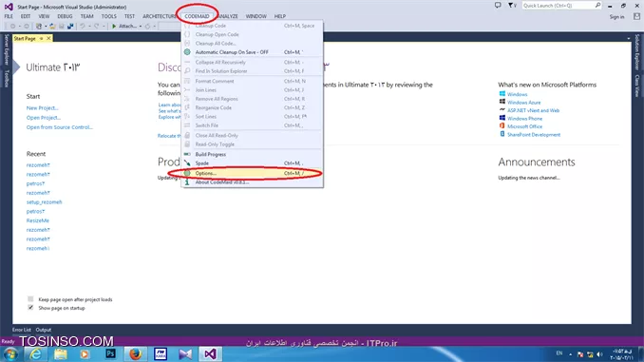The width and height of the screenshot is (644, 362).
Task: Open the Error List tab
Action: pos(21,330)
